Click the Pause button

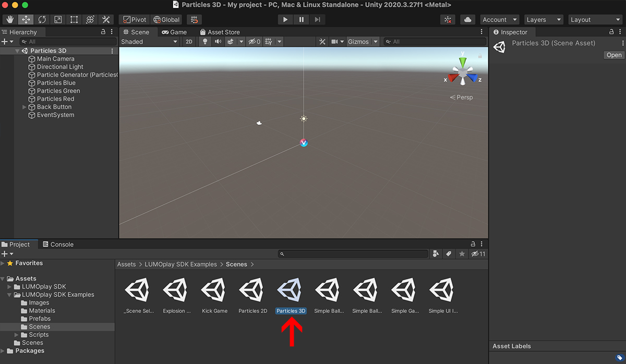(302, 20)
